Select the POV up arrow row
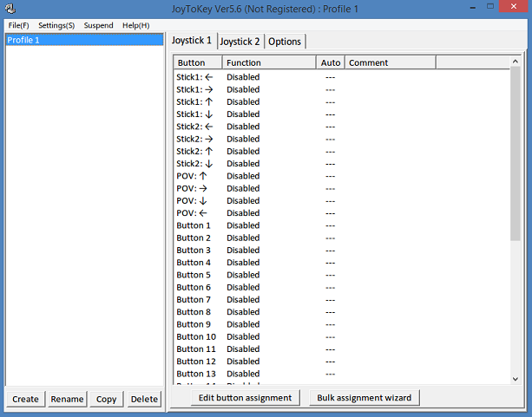 pyautogui.click(x=342, y=176)
